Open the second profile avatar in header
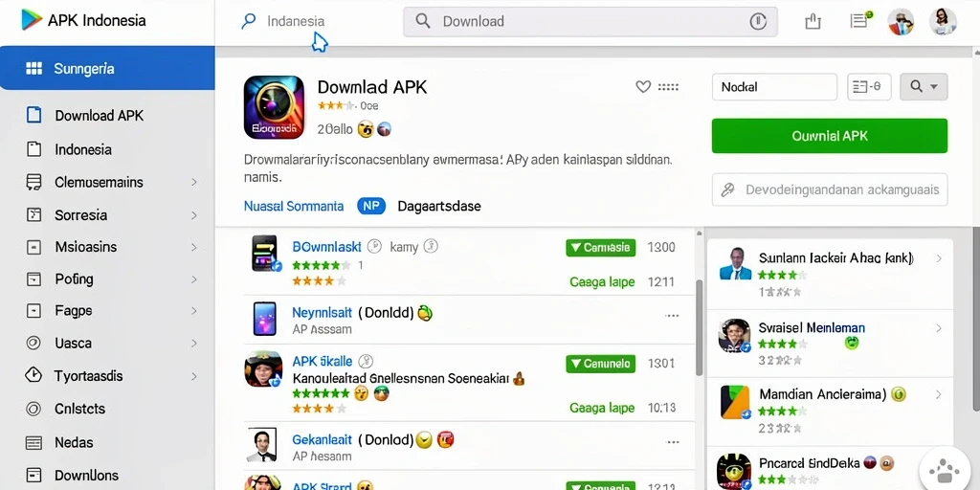980x490 pixels. coord(943,21)
